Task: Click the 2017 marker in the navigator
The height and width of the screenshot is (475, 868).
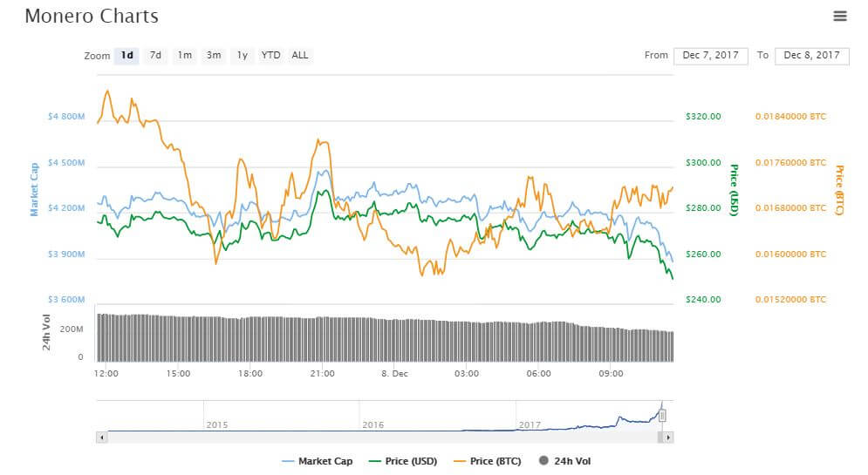Action: click(530, 424)
